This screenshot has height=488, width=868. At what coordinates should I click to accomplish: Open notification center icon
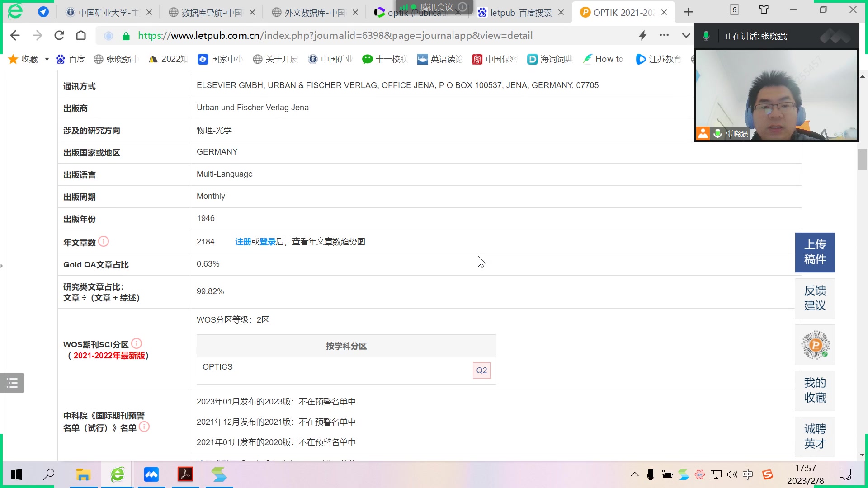coord(845,474)
